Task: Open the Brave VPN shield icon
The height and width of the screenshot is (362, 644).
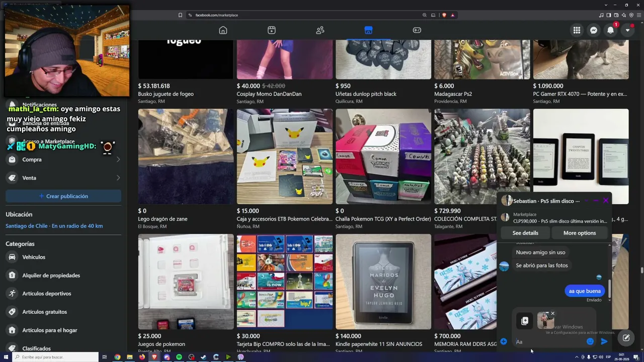Action: click(631, 15)
